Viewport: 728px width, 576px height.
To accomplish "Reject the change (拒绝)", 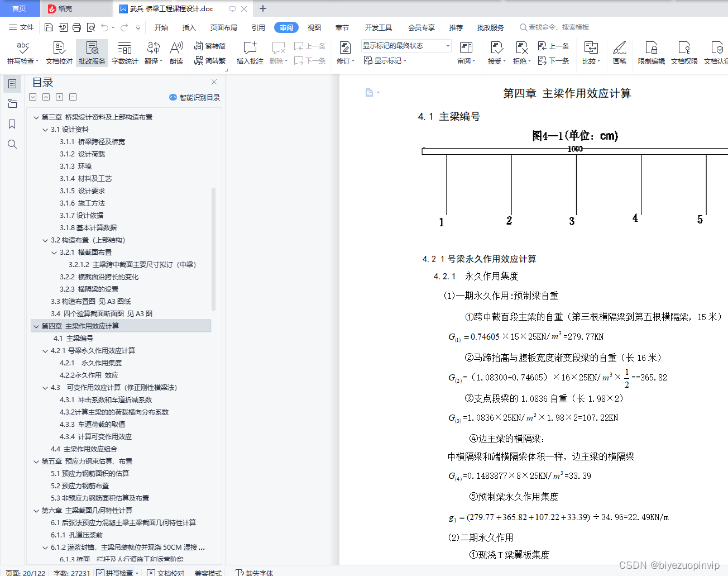I will (x=521, y=53).
